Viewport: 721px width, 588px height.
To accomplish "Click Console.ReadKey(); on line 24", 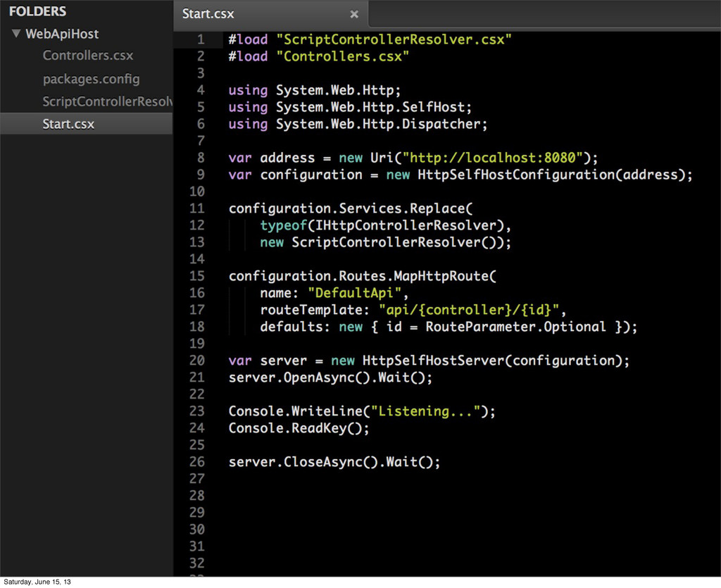I will click(299, 428).
